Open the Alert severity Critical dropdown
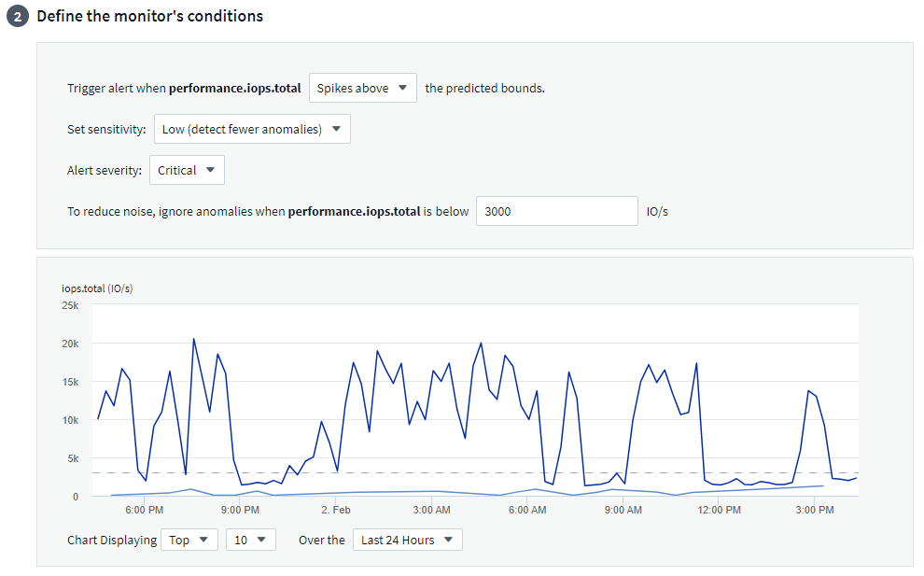 (187, 170)
